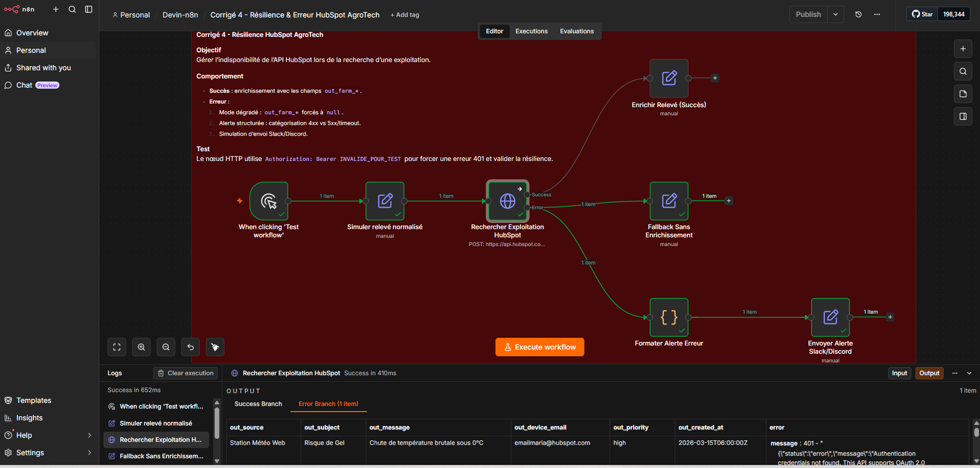Screen dimensions: 980x468
Task: Create new item with sidebar plus icon
Action: coord(56,9)
